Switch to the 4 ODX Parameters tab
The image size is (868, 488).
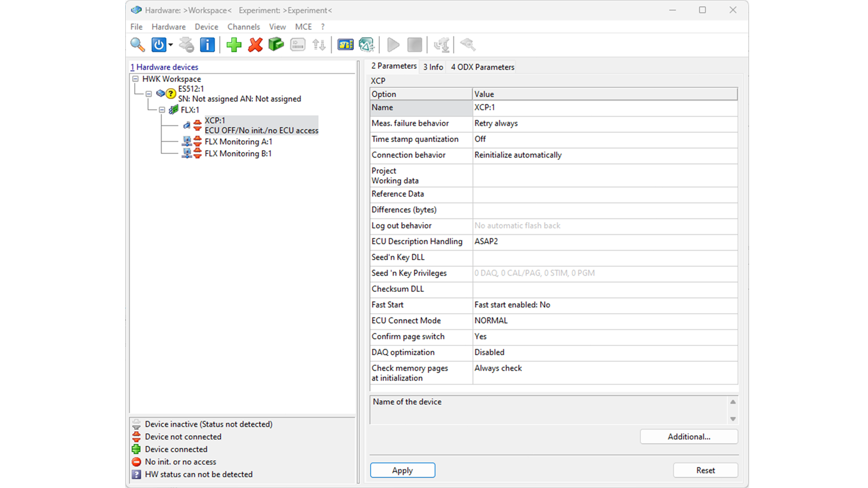tap(482, 67)
